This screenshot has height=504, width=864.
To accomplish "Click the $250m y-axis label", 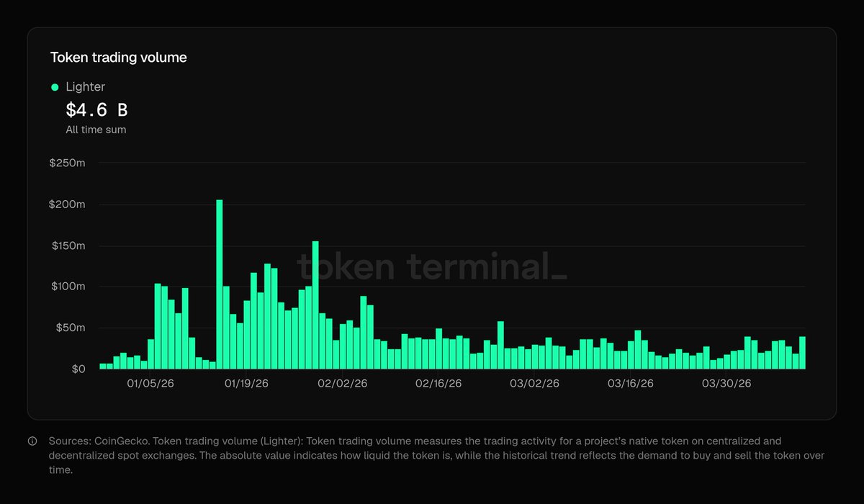I will click(x=67, y=163).
